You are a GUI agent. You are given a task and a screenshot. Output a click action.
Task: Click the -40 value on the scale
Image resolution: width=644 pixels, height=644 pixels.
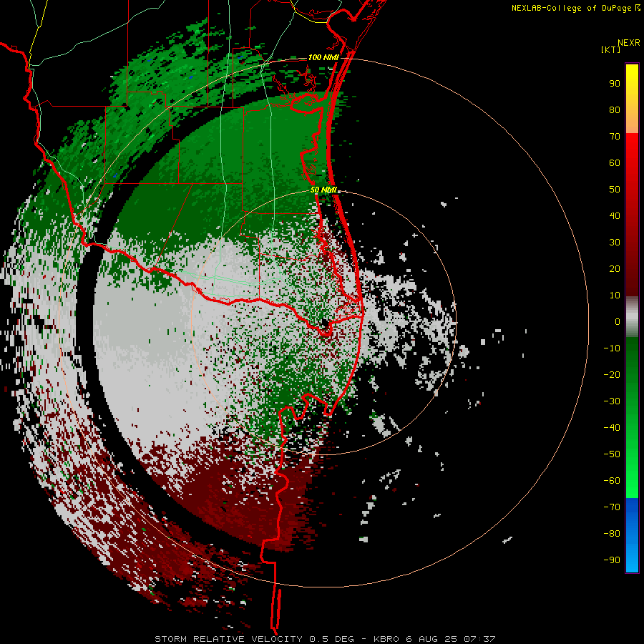[x=612, y=428]
